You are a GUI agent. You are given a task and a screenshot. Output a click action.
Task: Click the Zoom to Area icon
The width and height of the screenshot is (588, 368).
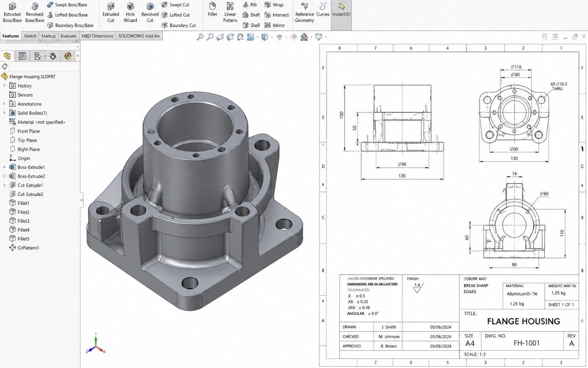210,37
